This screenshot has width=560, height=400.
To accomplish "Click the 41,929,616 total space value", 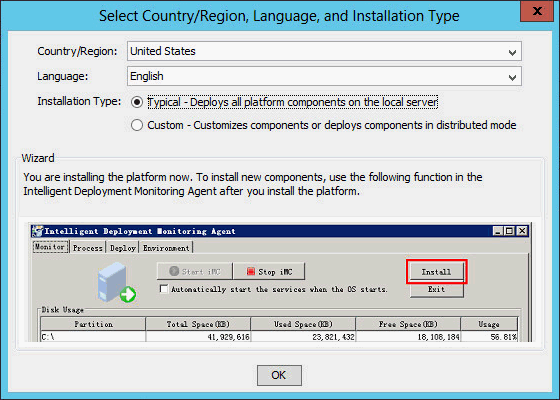I will 228,337.
